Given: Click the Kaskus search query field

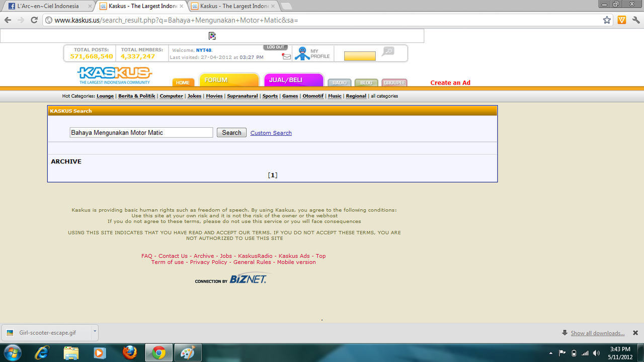Looking at the screenshot, I should pos(141,133).
